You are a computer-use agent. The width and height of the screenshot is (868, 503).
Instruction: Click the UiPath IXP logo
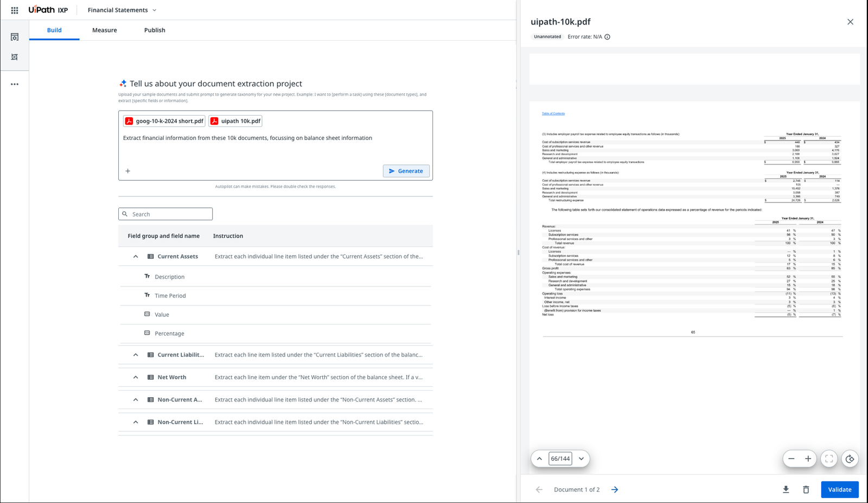tap(48, 10)
